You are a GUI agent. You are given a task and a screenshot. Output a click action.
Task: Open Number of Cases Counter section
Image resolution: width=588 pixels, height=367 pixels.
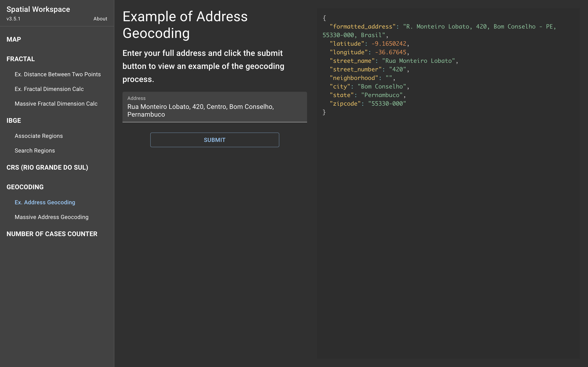pos(52,234)
